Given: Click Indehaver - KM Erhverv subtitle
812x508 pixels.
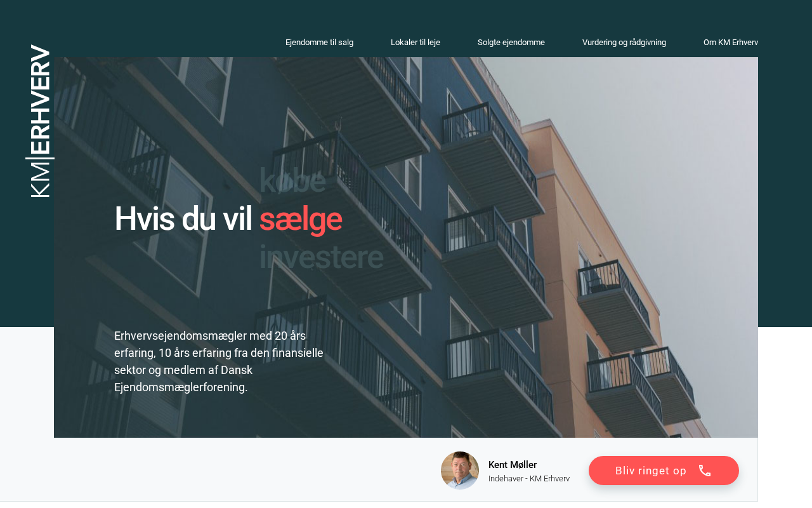Looking at the screenshot, I should [529, 479].
